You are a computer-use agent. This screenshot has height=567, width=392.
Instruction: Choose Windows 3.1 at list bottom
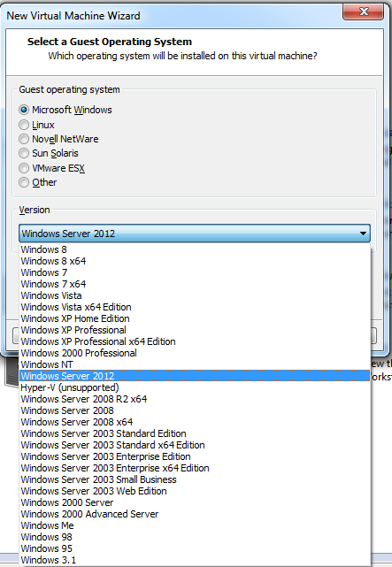click(195, 560)
